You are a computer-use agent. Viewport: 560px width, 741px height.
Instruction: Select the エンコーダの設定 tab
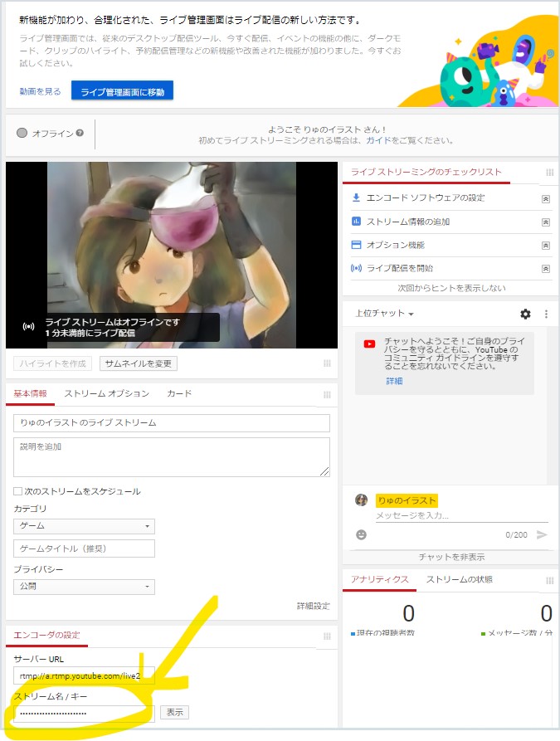tap(46, 635)
